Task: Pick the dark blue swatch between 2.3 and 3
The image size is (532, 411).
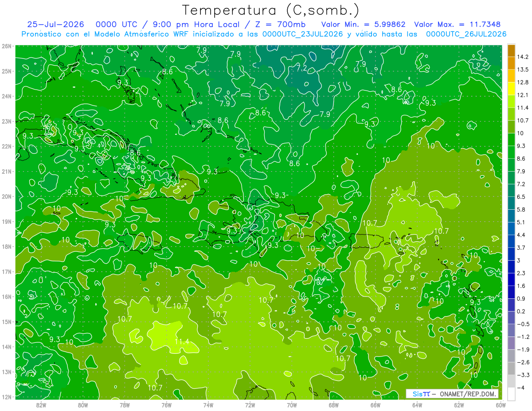Action: pyautogui.click(x=511, y=266)
